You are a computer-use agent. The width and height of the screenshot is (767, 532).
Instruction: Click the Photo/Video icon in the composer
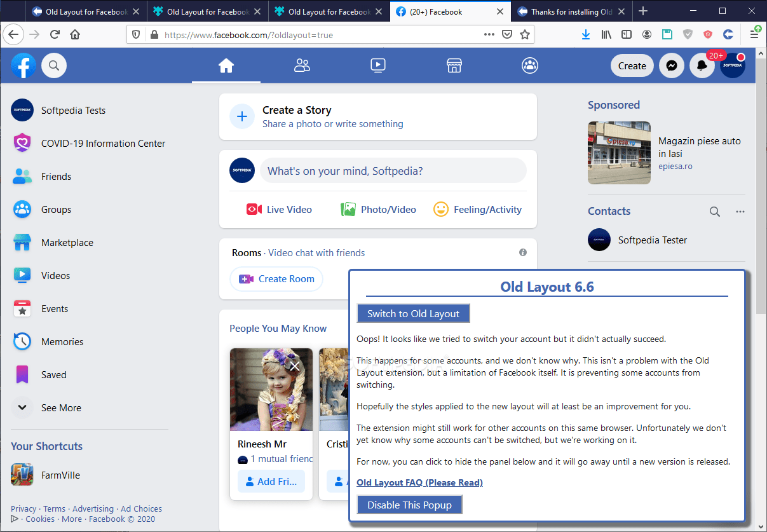click(x=348, y=209)
